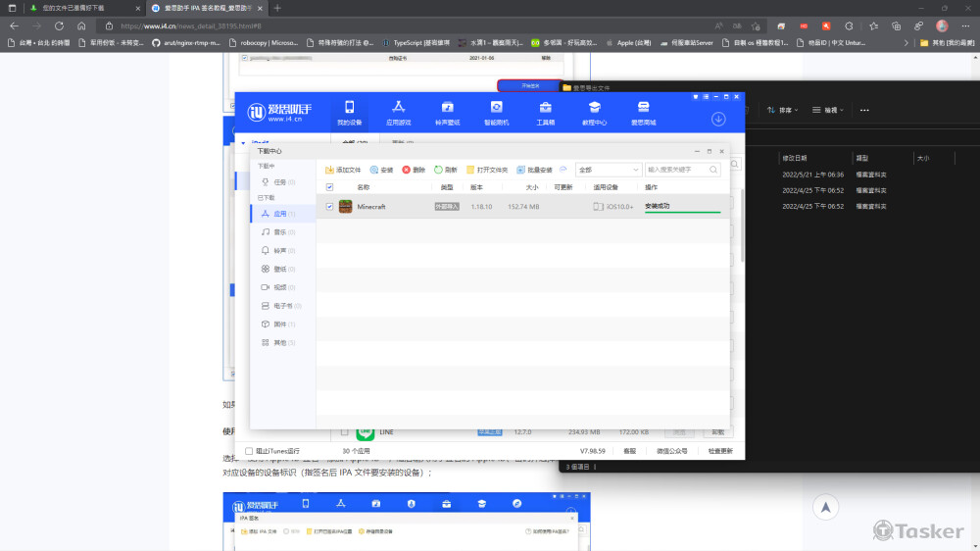Screen dimensions: 980x551
Task: Uncheck the Minecraft row checkbox
Action: pos(329,207)
